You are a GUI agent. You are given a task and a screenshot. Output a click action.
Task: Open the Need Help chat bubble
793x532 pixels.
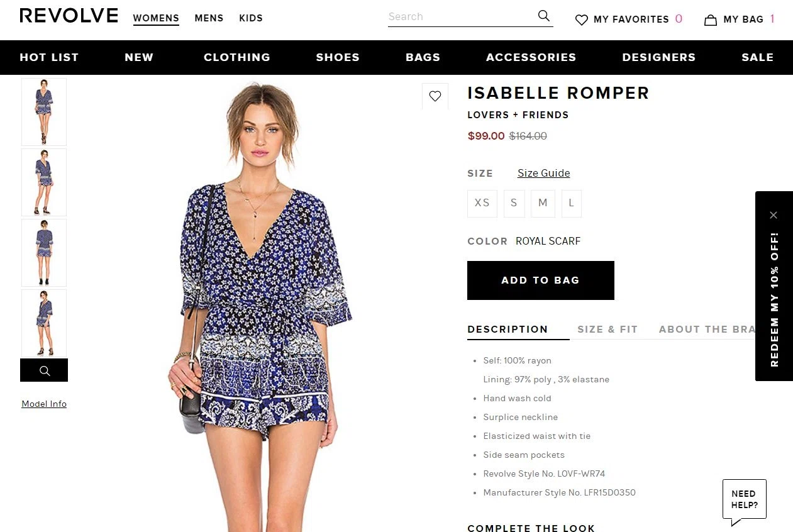(x=744, y=501)
